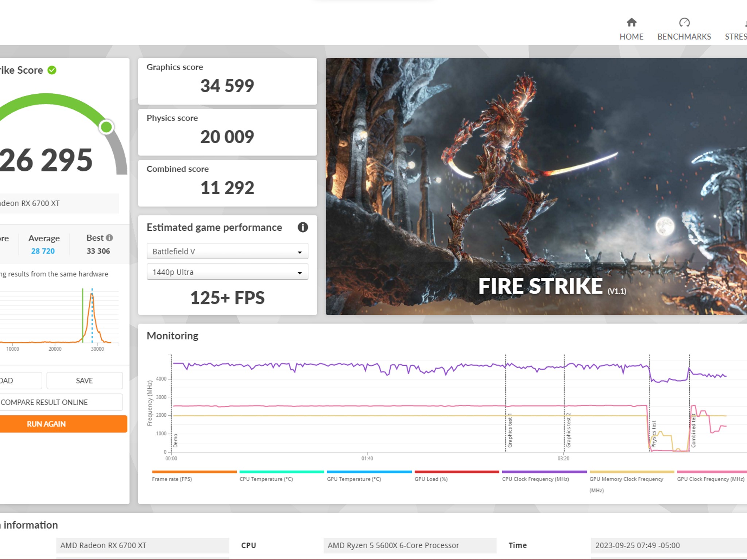Screen dimensions: 747x560
Task: Click the Fire Strike benchmark image
Action: point(536,186)
